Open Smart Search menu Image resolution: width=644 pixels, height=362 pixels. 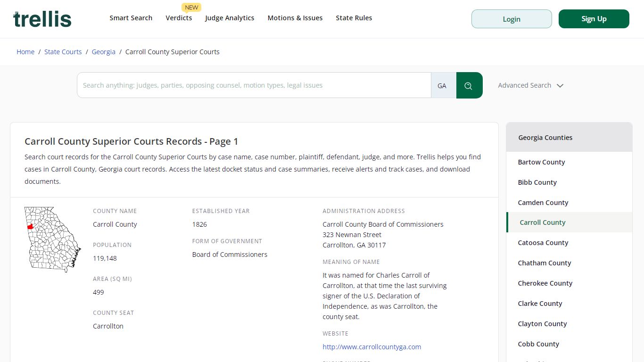click(131, 18)
